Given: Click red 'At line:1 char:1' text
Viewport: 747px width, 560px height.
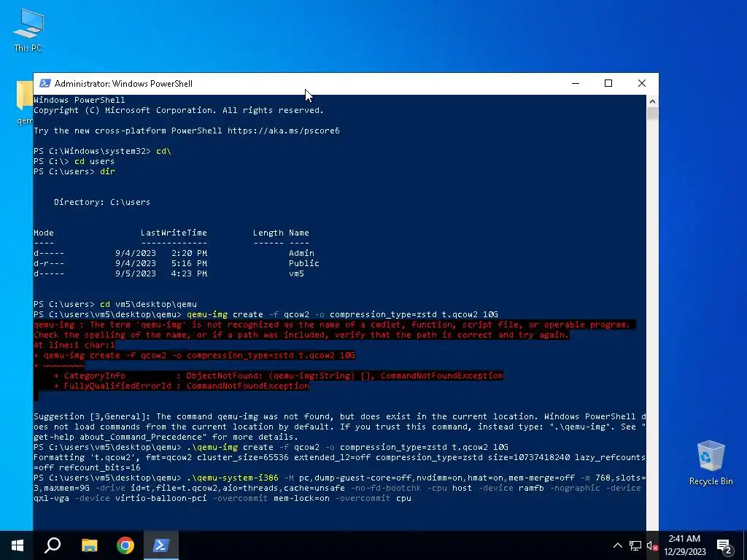Looking at the screenshot, I should point(74,345).
